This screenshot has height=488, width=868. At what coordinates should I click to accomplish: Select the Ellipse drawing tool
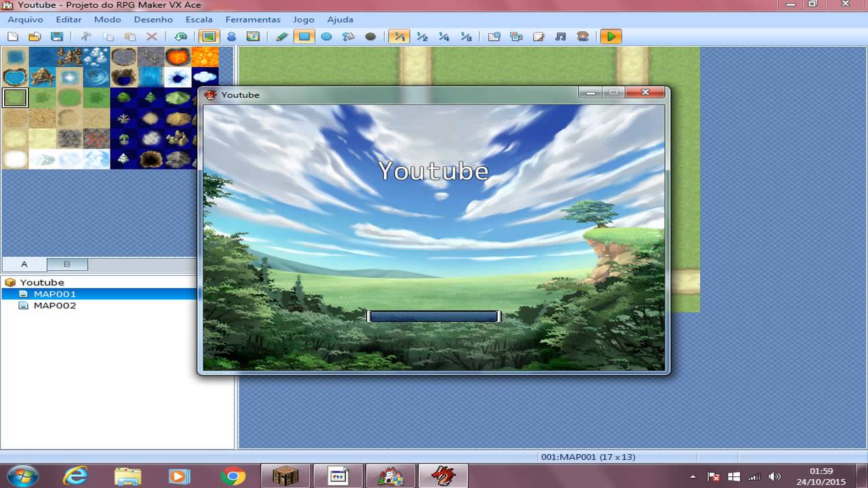(x=326, y=37)
